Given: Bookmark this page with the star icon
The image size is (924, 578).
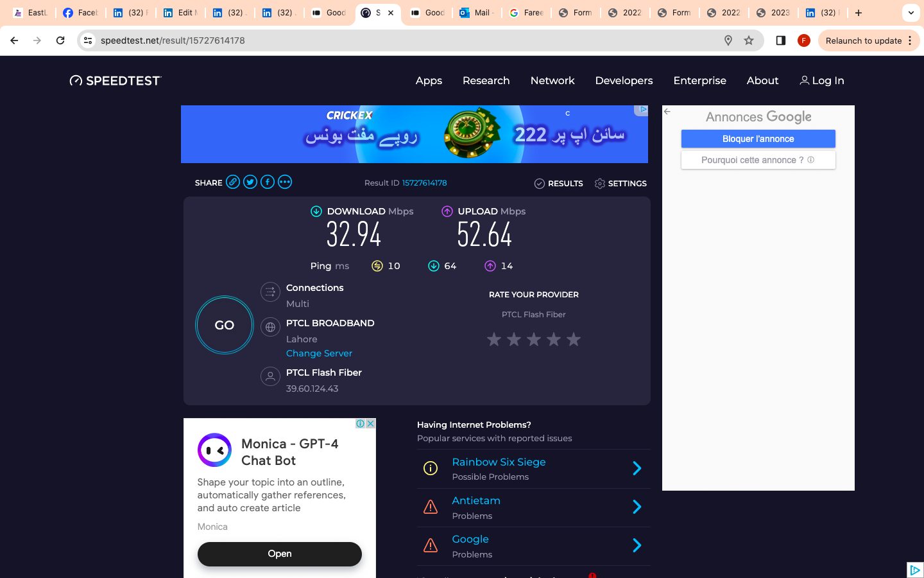Looking at the screenshot, I should [749, 40].
